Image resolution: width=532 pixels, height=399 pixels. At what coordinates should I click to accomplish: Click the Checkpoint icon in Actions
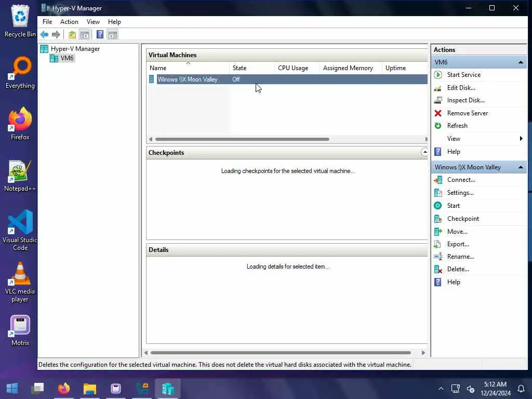point(437,219)
